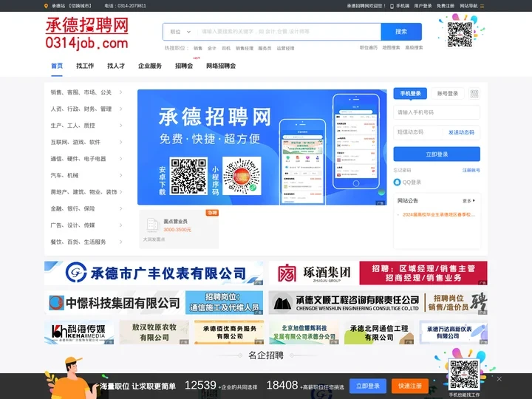Click the 琢酒集团 recruitment banner
The image size is (532, 399).
[x=378, y=273]
